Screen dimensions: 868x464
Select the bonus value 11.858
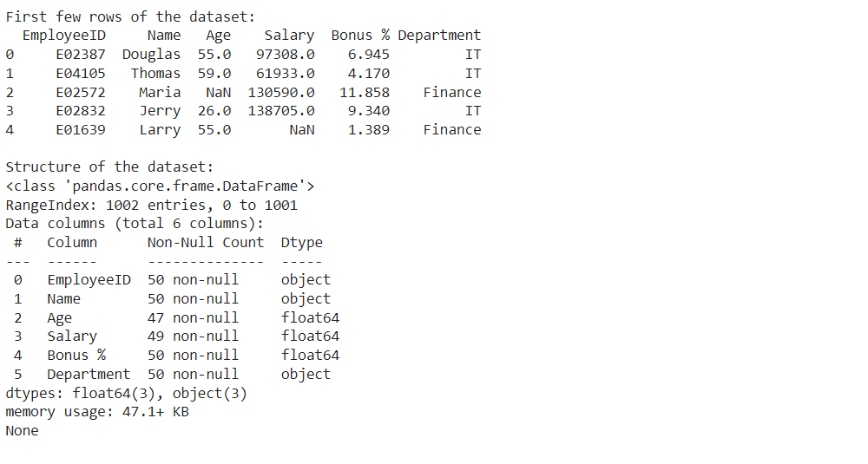click(x=365, y=92)
